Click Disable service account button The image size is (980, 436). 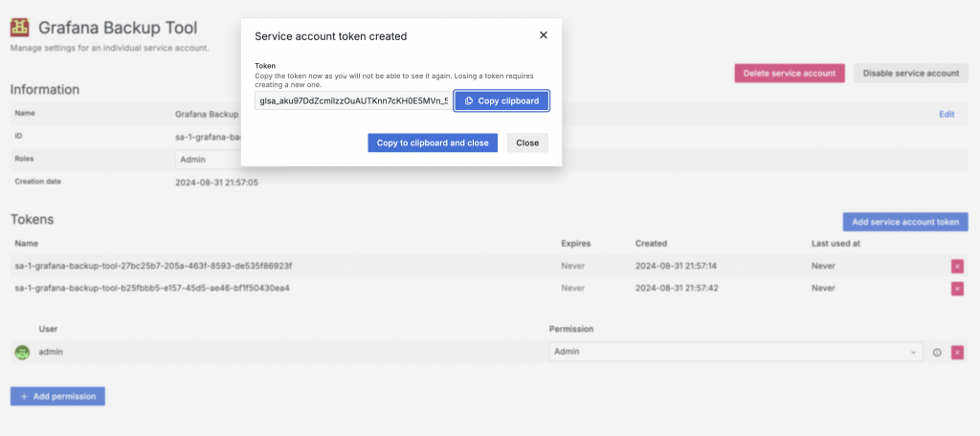click(911, 73)
